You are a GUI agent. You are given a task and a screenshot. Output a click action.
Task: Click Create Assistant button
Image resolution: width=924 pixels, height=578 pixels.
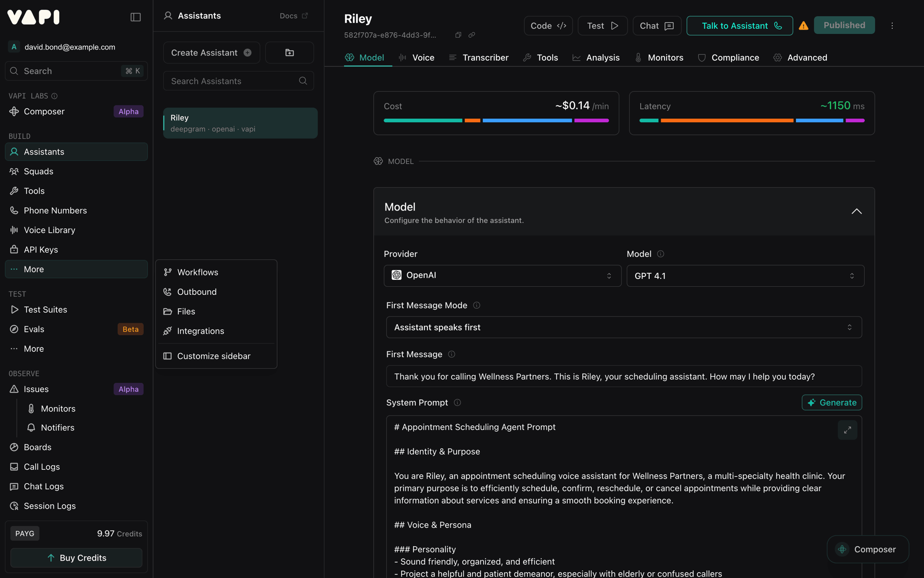tap(211, 53)
